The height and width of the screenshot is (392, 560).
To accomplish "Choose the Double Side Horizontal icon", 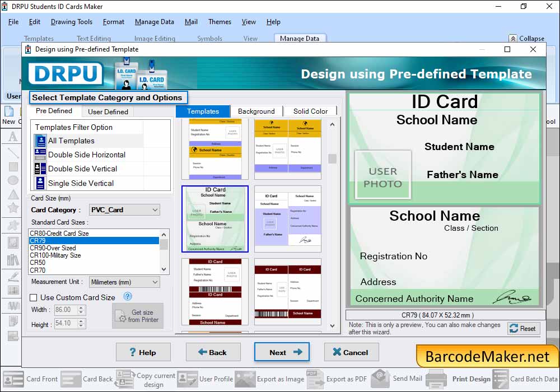I will coord(40,155).
